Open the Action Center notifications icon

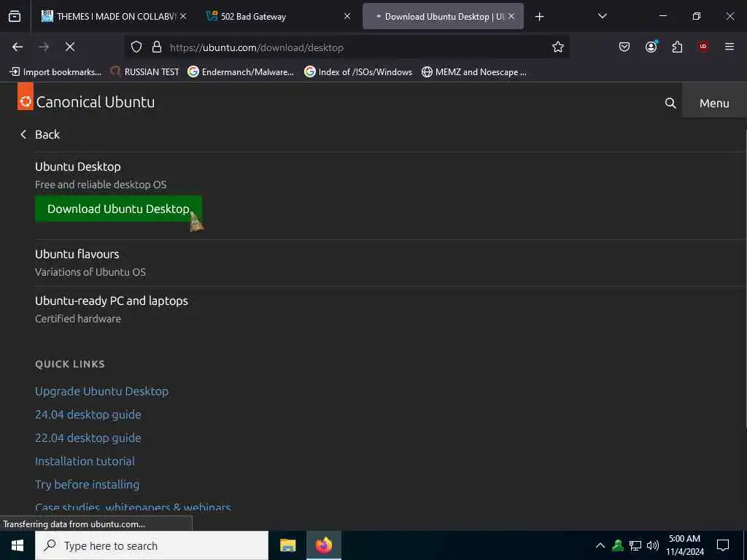tap(723, 545)
